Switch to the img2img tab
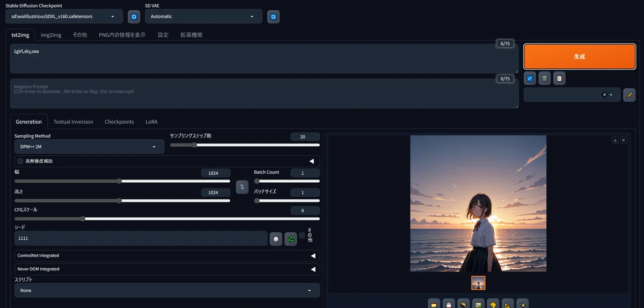This screenshot has width=644, height=308. click(x=51, y=35)
